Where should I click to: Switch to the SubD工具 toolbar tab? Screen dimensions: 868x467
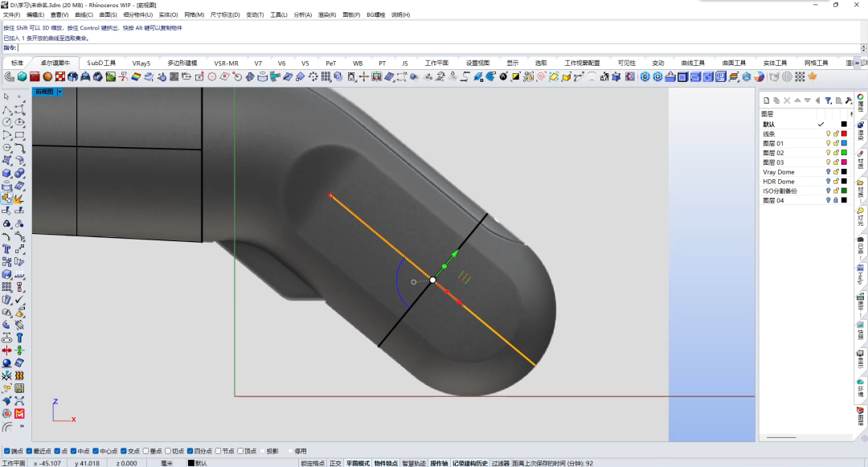(x=101, y=63)
